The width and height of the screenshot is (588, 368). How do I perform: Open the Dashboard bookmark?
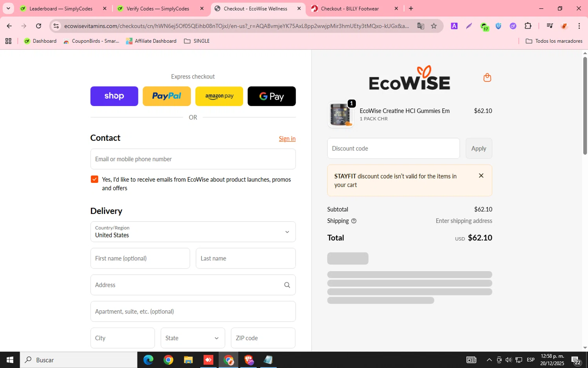click(40, 41)
